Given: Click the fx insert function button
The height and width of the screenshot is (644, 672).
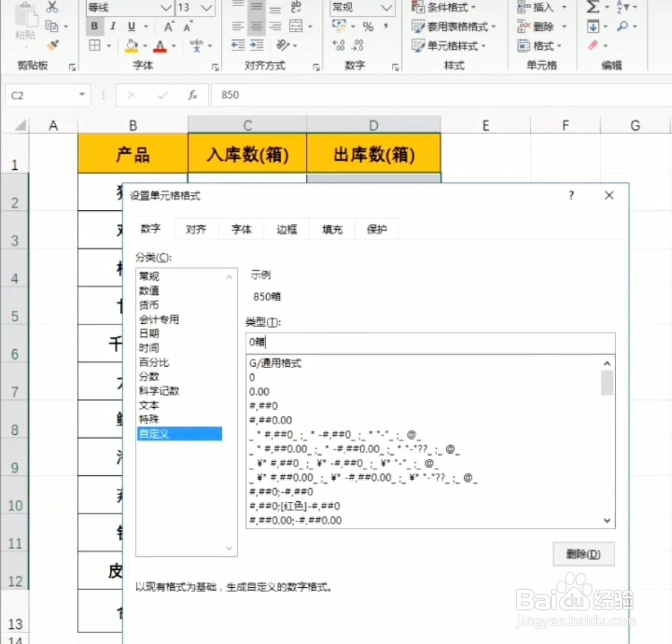Looking at the screenshot, I should pyautogui.click(x=193, y=95).
